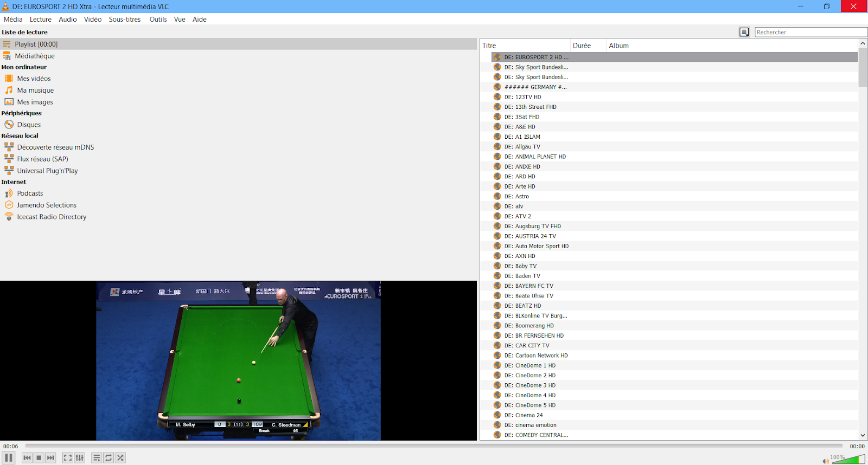The height and width of the screenshot is (465, 868).
Task: Stop playback with the stop button
Action: click(39, 458)
